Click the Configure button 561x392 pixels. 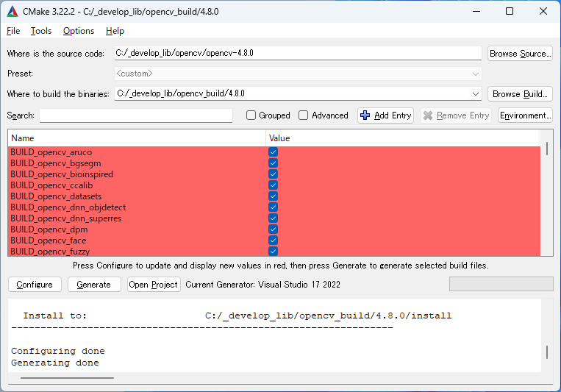35,284
